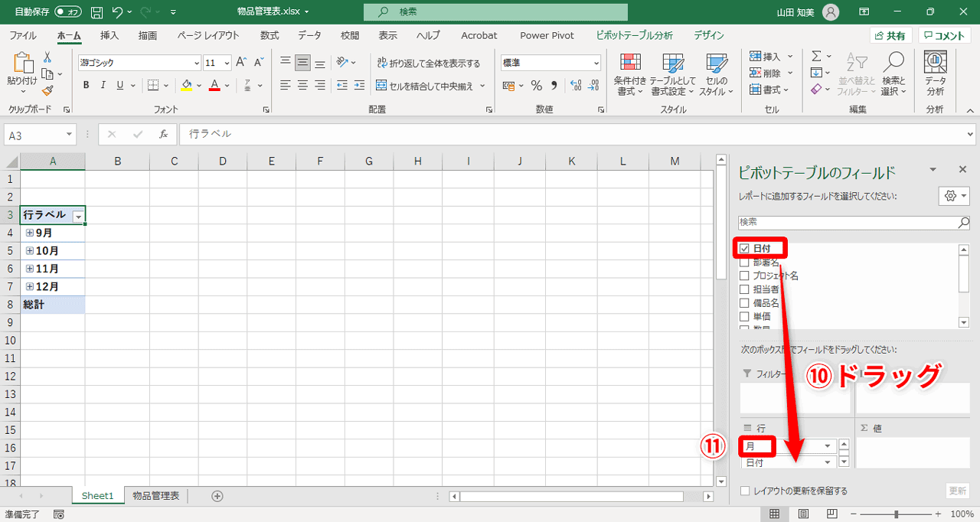Click the 書式 cells button
This screenshot has height=522, width=980.
point(771,90)
